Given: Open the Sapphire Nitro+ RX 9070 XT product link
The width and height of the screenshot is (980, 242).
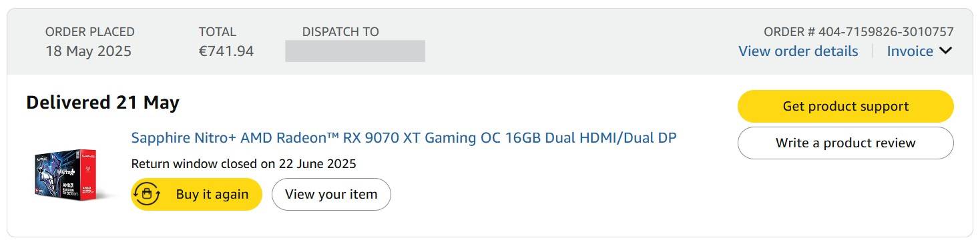Looking at the screenshot, I should [404, 138].
